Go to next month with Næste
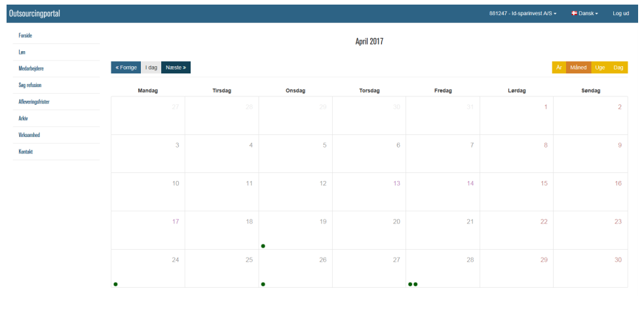644x312 pixels. 176,68
